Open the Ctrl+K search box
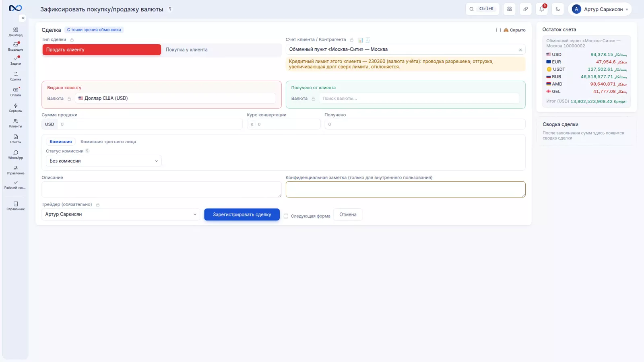Image resolution: width=644 pixels, height=362 pixels. click(483, 9)
